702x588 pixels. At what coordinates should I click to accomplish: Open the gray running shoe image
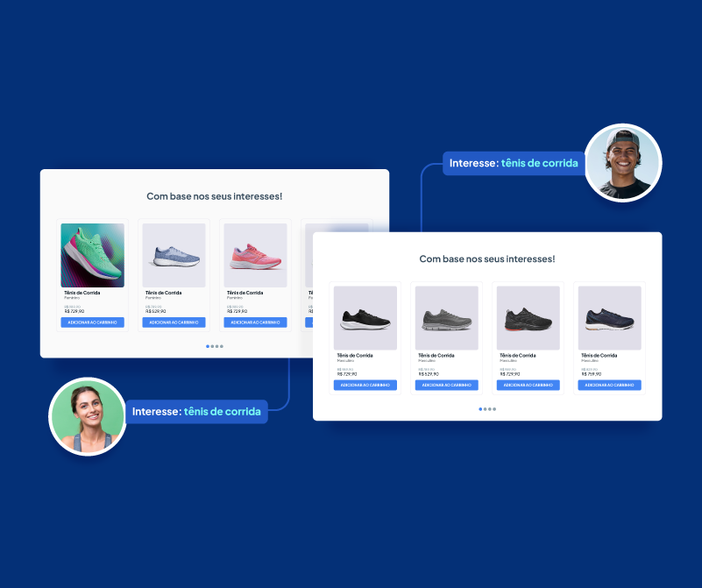(x=446, y=318)
